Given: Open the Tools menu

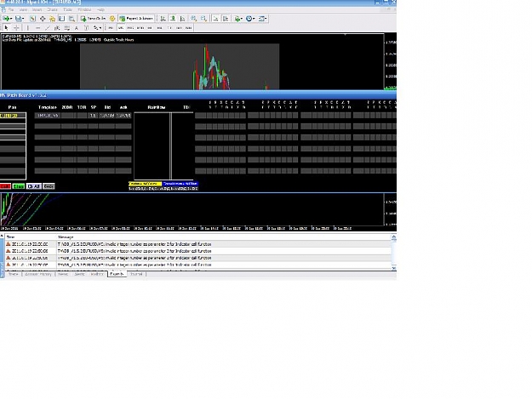Looking at the screenshot, I should coord(67,9).
